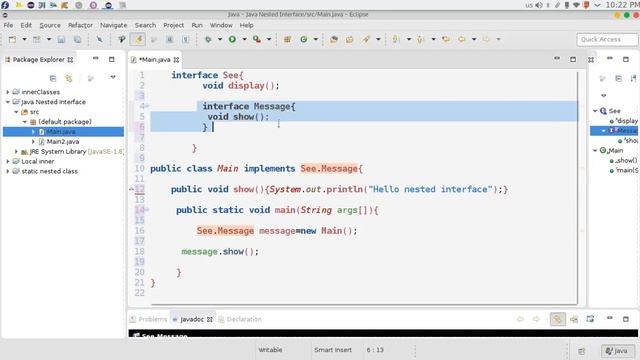Image resolution: width=640 pixels, height=360 pixels.
Task: Open the New wizard dropdown arrow
Action: tap(24, 39)
